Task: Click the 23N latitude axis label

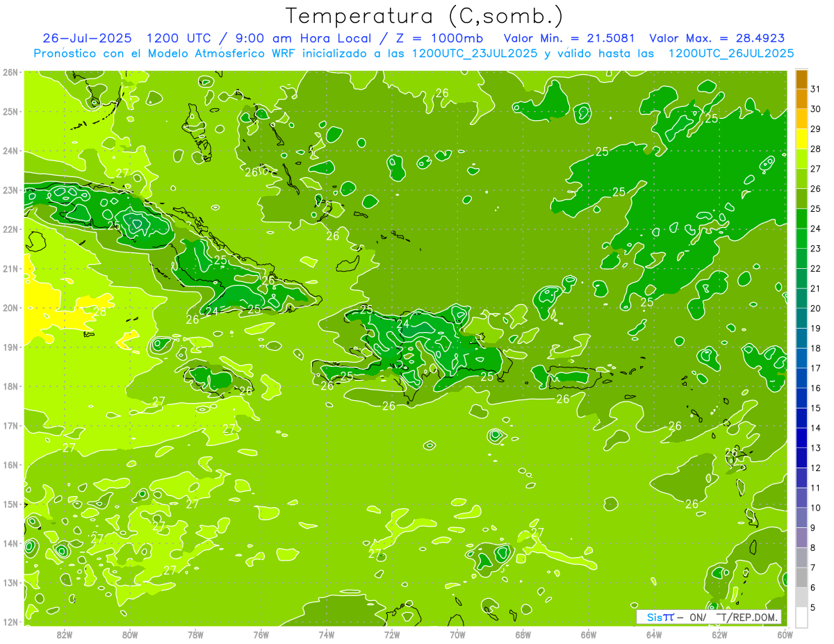Action: 10,190
